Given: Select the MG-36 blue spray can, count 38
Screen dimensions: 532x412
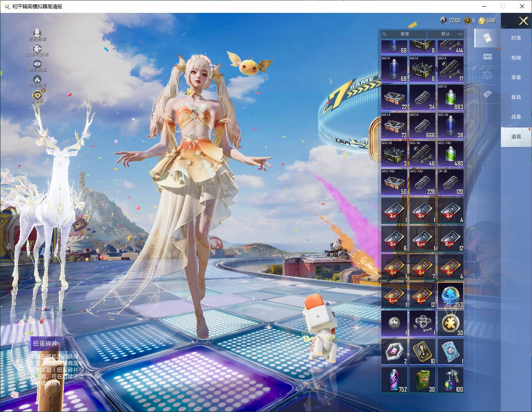Looking at the screenshot, I should click(451, 125).
